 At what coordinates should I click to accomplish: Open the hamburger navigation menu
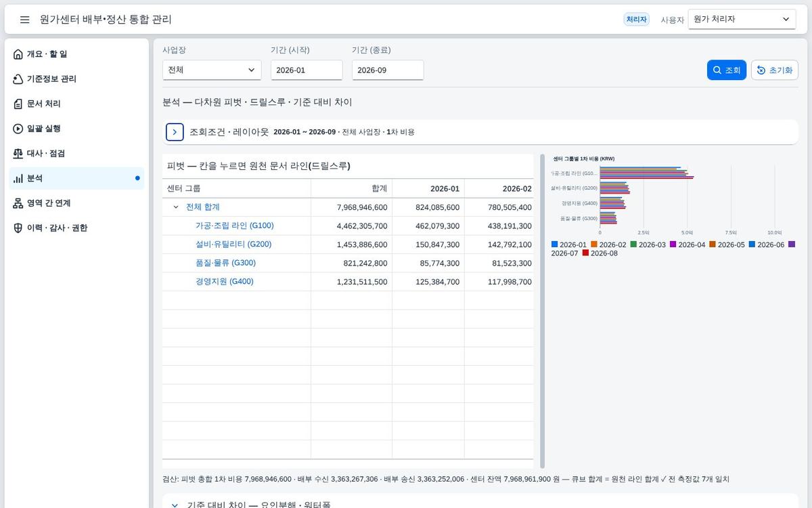tap(25, 20)
